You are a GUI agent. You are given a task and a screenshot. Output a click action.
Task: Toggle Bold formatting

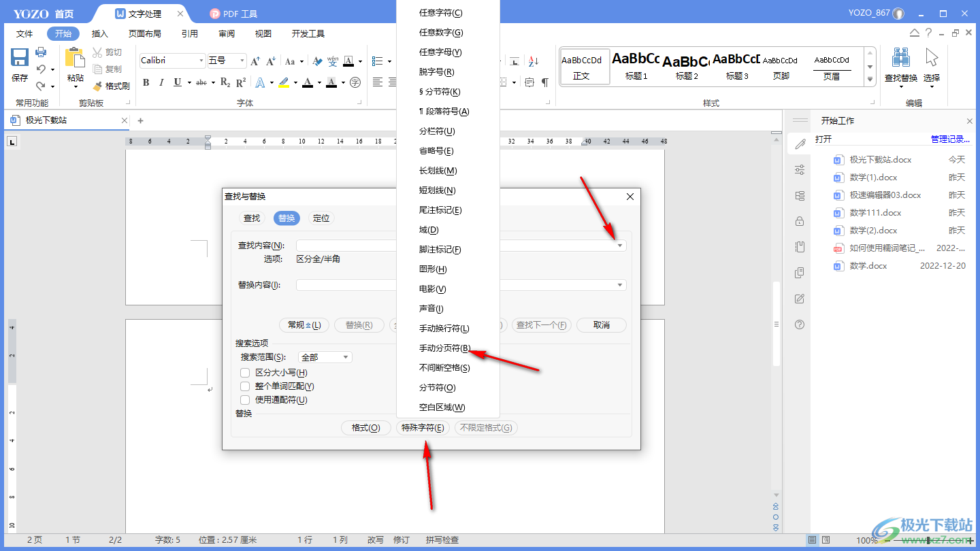coord(146,82)
